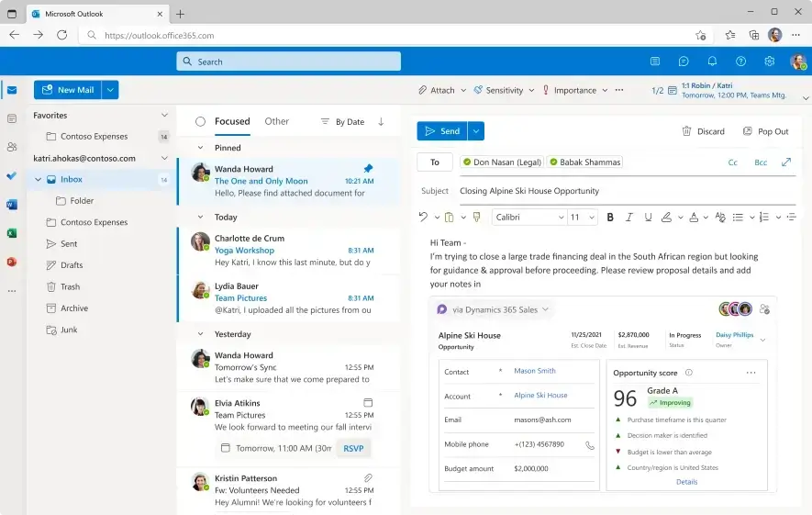The width and height of the screenshot is (812, 515).
Task: Select the Drafts folder
Action: 71,265
